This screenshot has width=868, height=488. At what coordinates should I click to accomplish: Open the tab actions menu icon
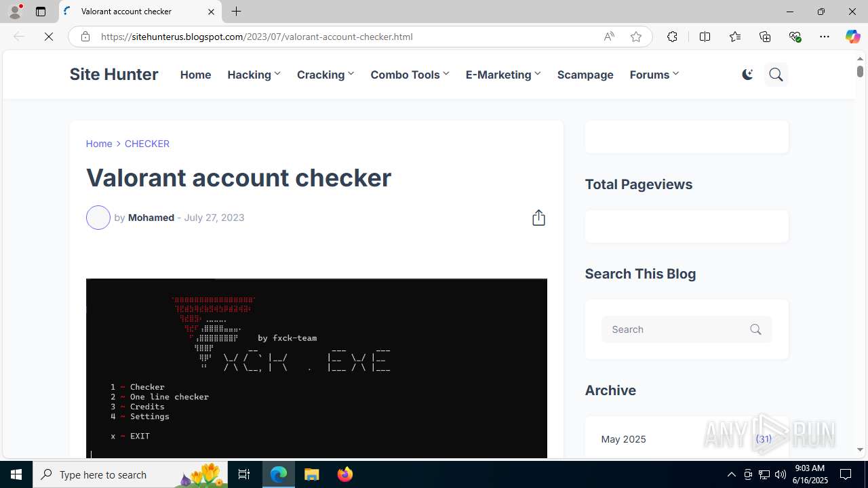pyautogui.click(x=41, y=12)
